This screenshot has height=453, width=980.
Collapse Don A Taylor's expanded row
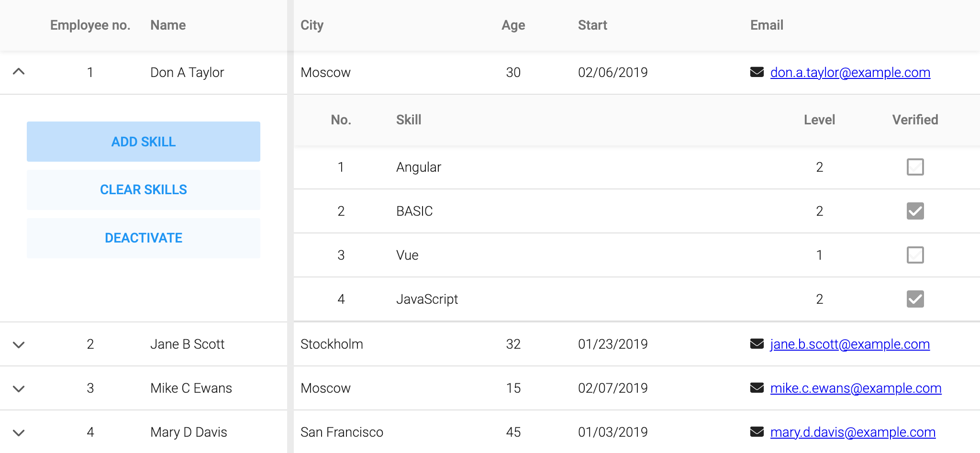tap(19, 72)
